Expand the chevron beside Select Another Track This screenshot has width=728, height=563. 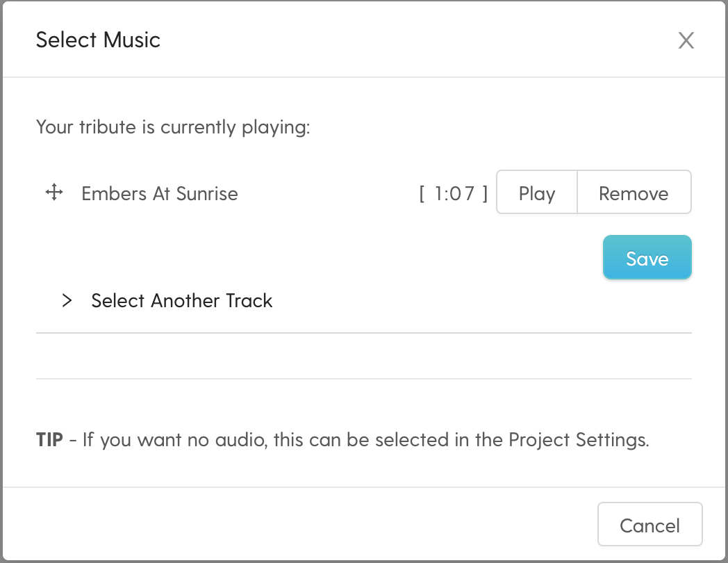67,300
